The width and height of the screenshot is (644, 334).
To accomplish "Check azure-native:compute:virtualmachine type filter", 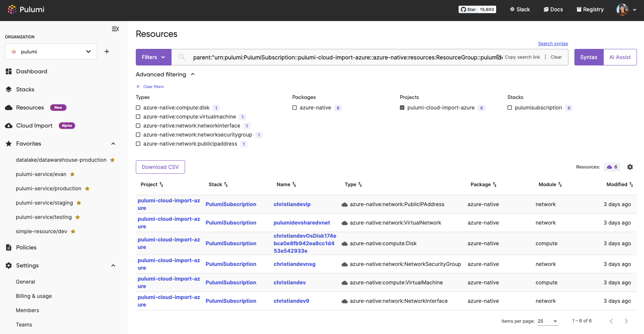I will (138, 117).
